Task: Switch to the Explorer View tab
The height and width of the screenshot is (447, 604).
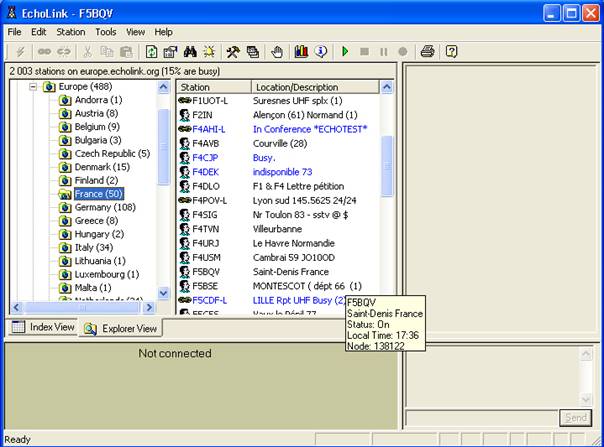Action: point(121,329)
